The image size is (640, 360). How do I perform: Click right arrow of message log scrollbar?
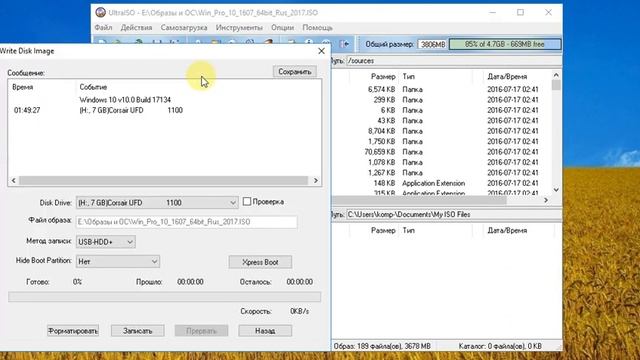[316, 180]
